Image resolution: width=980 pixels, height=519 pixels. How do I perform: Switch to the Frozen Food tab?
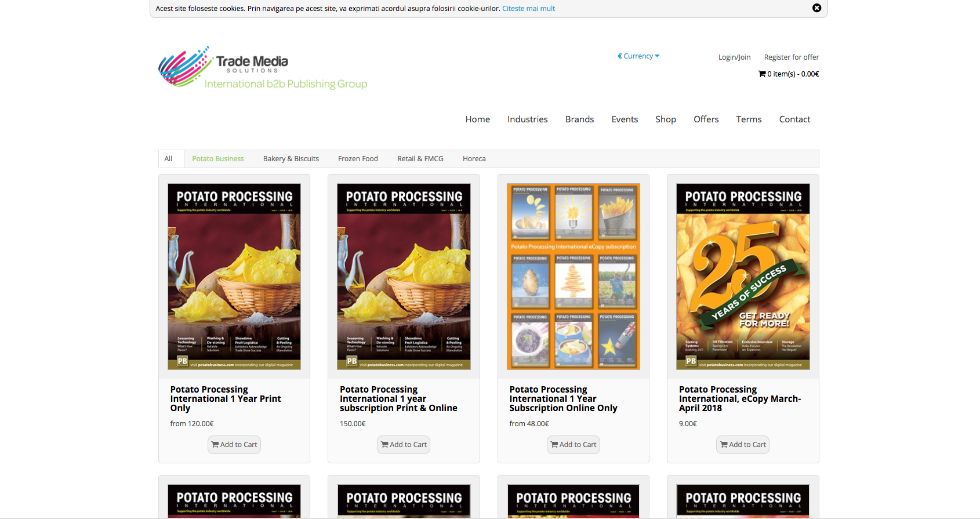click(x=358, y=159)
